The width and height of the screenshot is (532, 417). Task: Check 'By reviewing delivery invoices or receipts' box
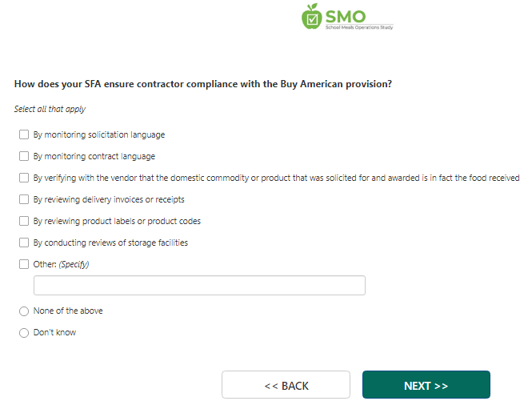[24, 199]
